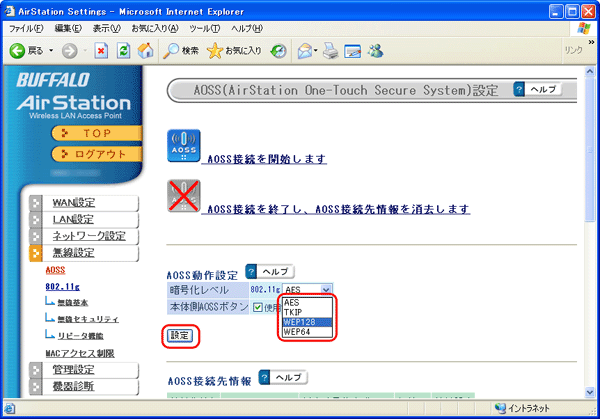The height and width of the screenshot is (419, 600).
Task: Open the お気に入り(A) menu
Action: (x=155, y=28)
